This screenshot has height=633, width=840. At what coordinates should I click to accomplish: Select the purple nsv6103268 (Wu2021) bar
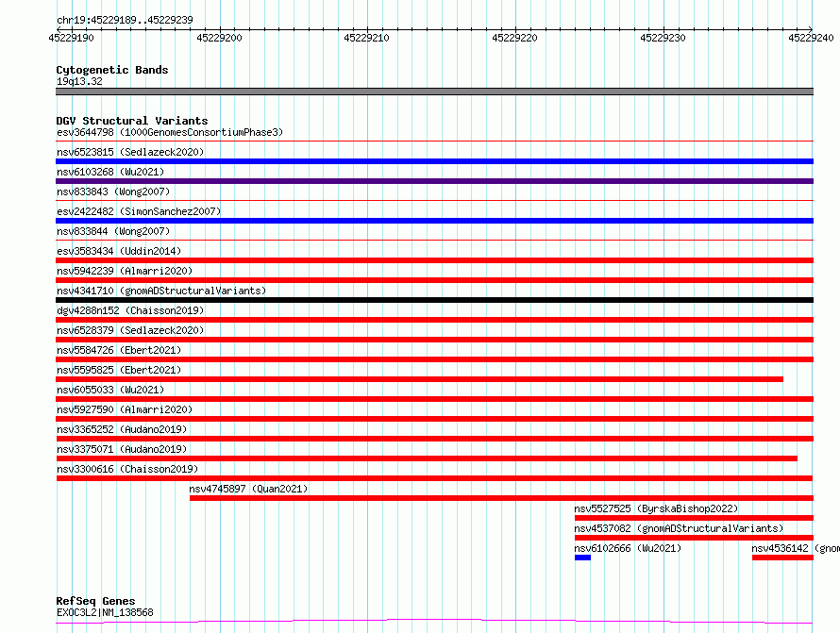coord(434,181)
